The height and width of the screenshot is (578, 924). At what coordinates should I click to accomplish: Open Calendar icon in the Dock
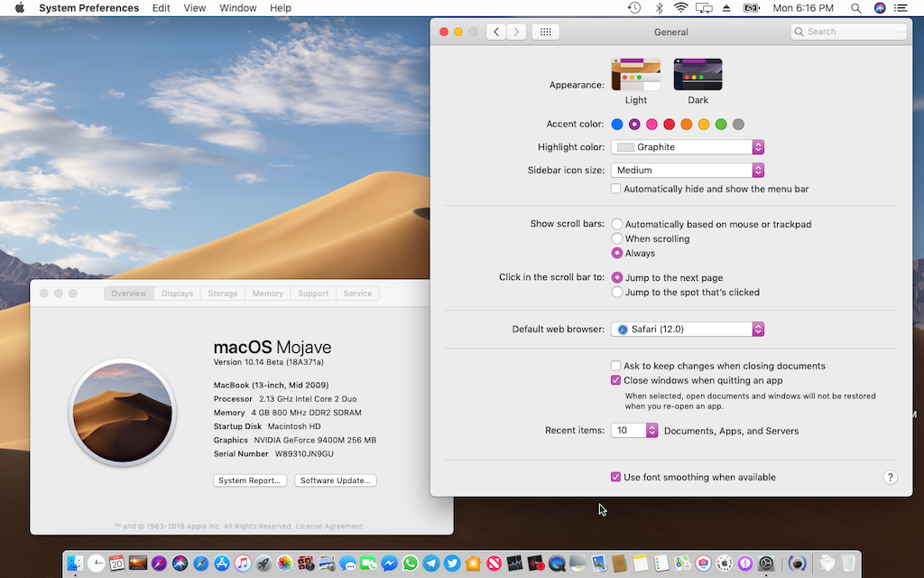pos(116,564)
